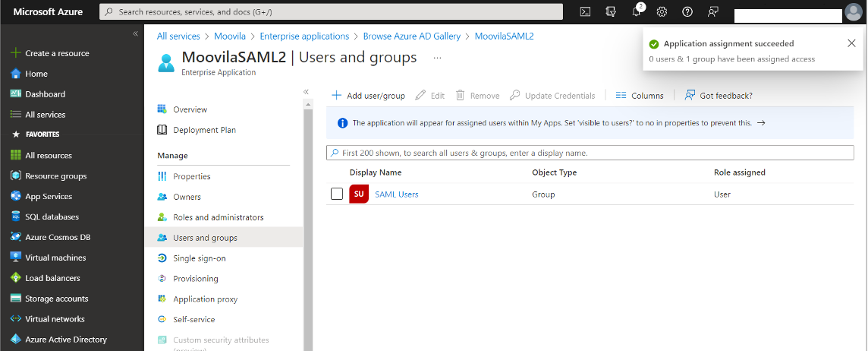Click the info icon in the banner
The image size is (868, 351).
coord(342,122)
